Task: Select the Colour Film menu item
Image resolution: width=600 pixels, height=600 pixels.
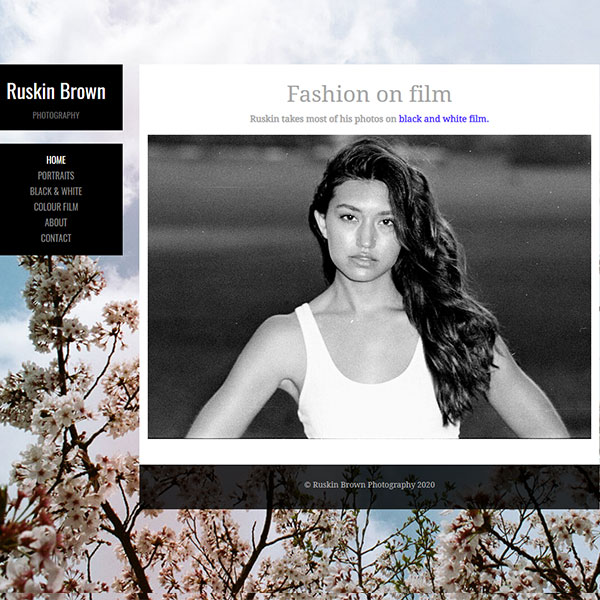Action: coord(56,207)
